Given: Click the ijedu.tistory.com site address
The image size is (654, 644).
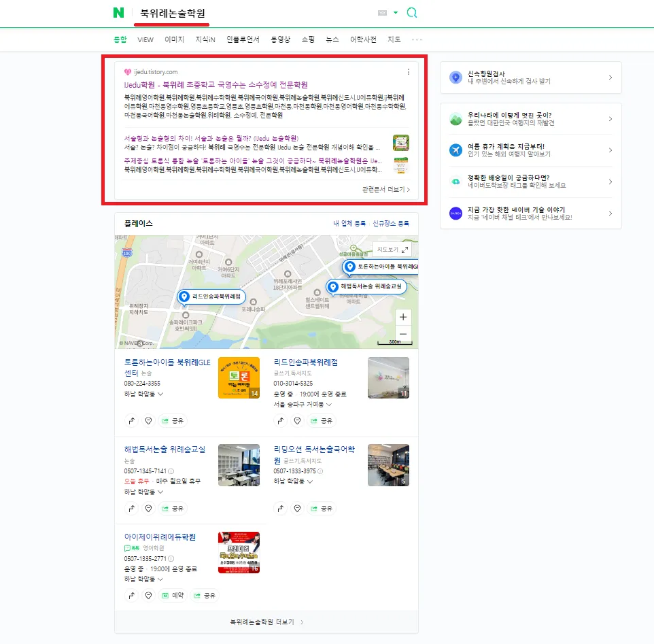Looking at the screenshot, I should coord(156,71).
